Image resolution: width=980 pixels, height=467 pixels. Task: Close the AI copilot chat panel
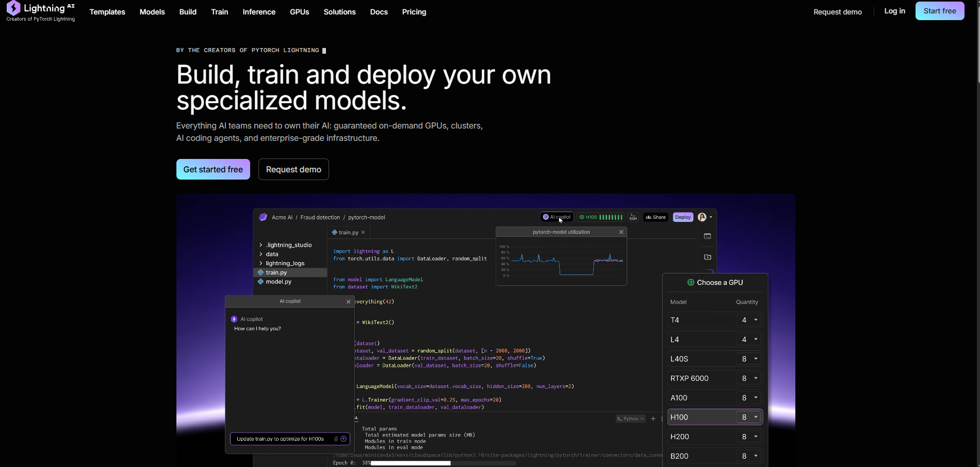348,301
